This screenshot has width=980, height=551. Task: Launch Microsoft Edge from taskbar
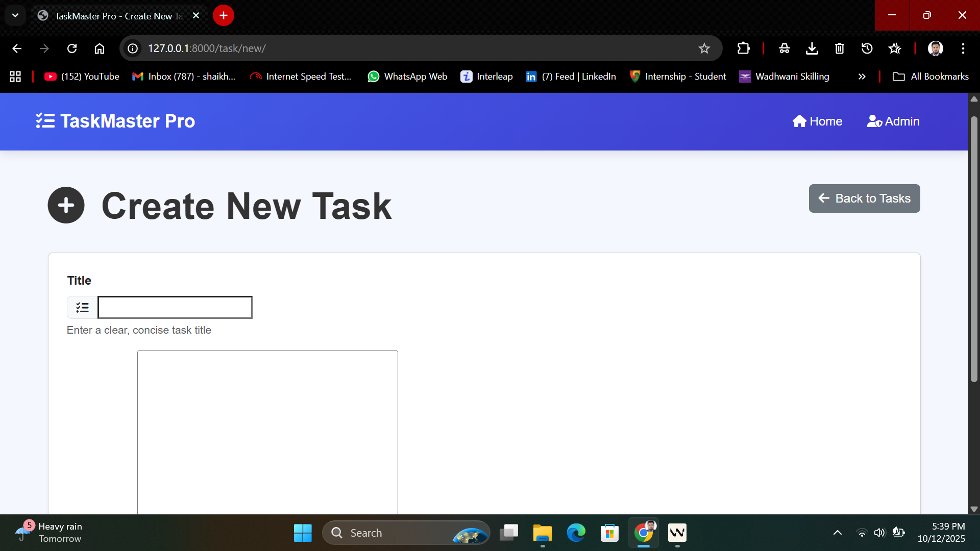pos(576,533)
